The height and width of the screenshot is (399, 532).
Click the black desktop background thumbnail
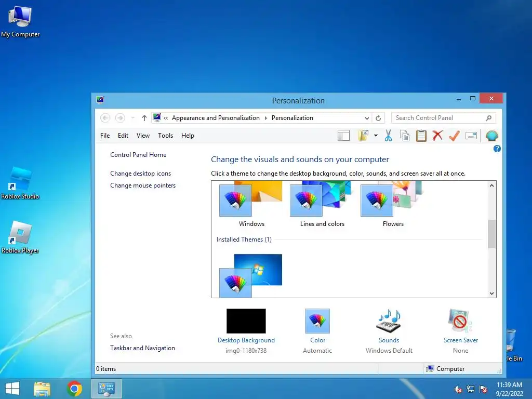point(246,321)
